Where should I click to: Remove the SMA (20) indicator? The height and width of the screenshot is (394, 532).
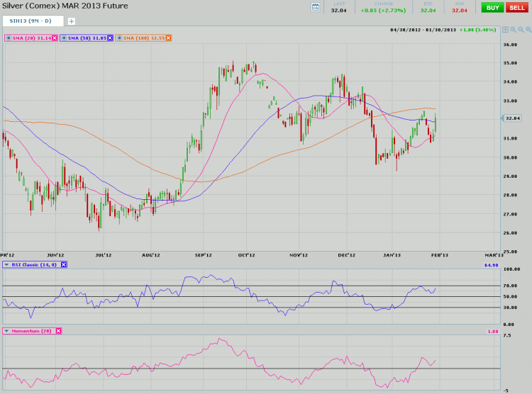coord(53,38)
